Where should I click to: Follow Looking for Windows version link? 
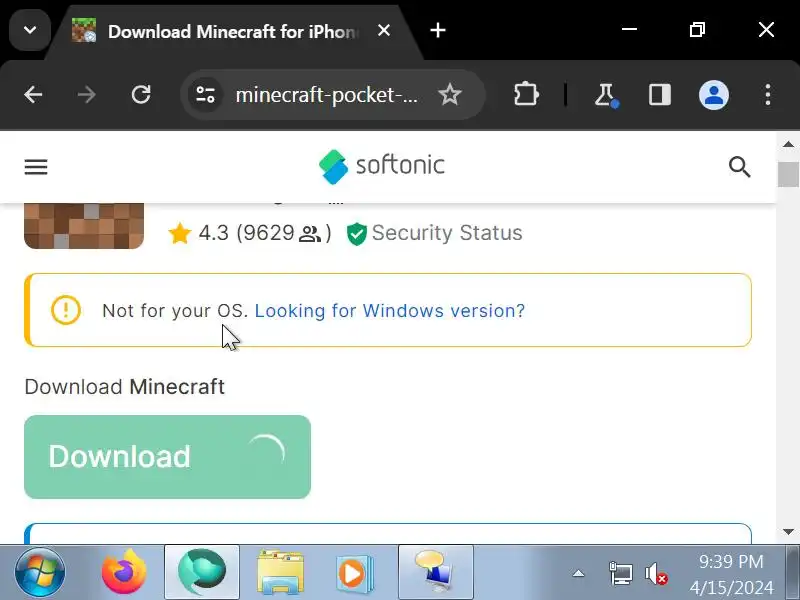pos(390,311)
